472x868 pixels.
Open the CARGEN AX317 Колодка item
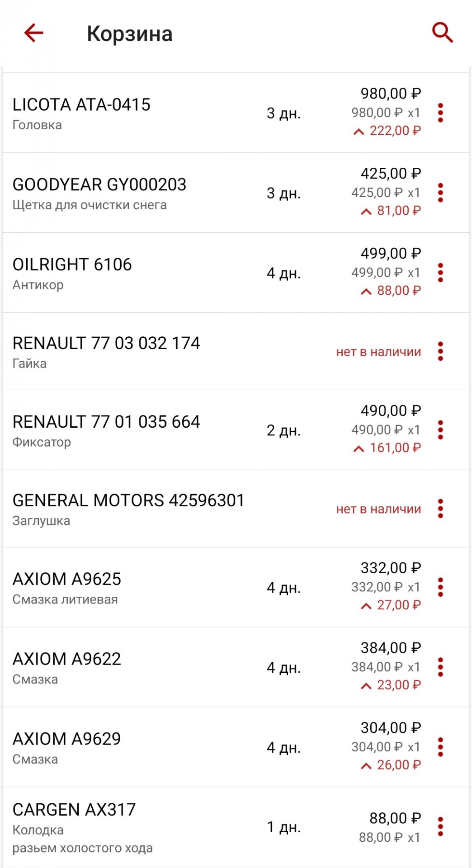(x=236, y=827)
